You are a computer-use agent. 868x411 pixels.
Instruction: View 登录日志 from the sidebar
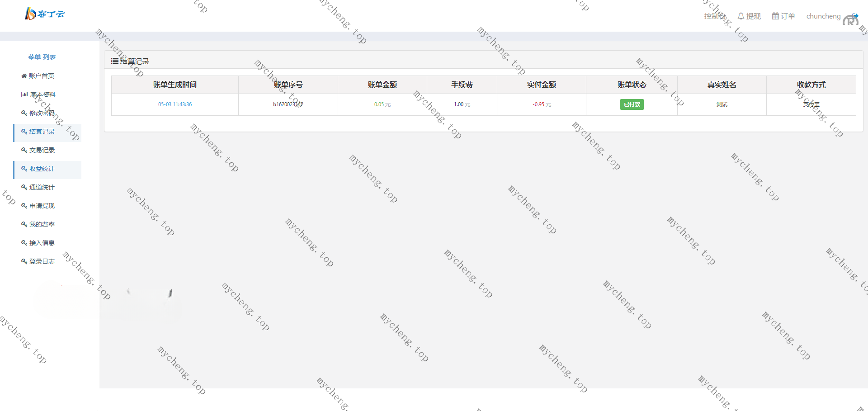[x=42, y=261]
